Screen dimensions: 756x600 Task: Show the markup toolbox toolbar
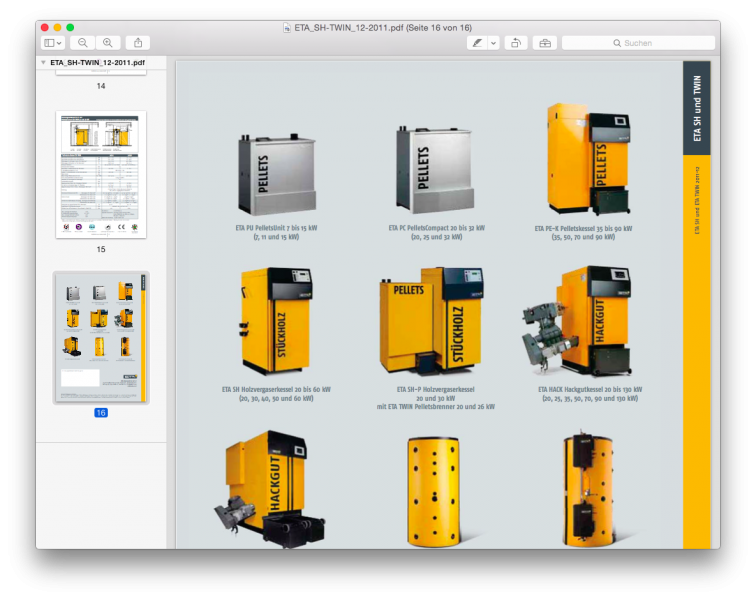[x=544, y=43]
